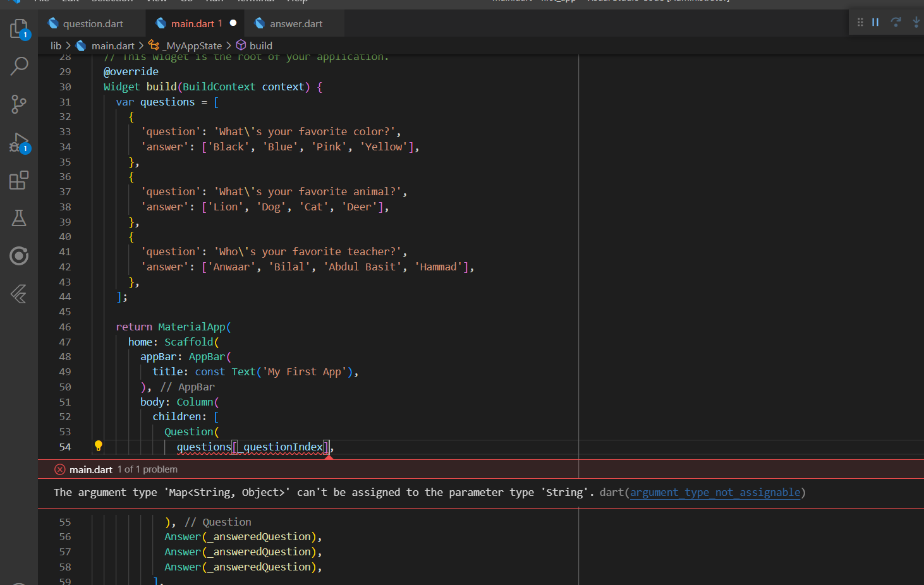Click the error icon in problem peek header

[60, 469]
